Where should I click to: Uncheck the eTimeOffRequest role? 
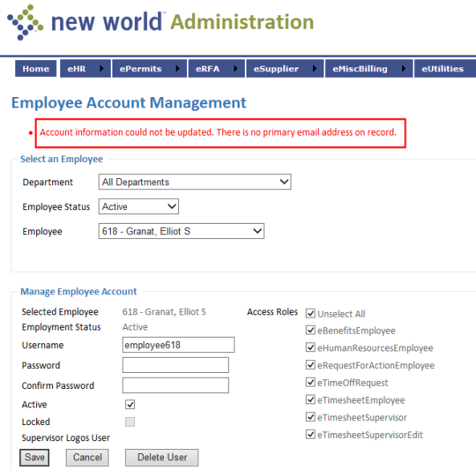(x=311, y=382)
